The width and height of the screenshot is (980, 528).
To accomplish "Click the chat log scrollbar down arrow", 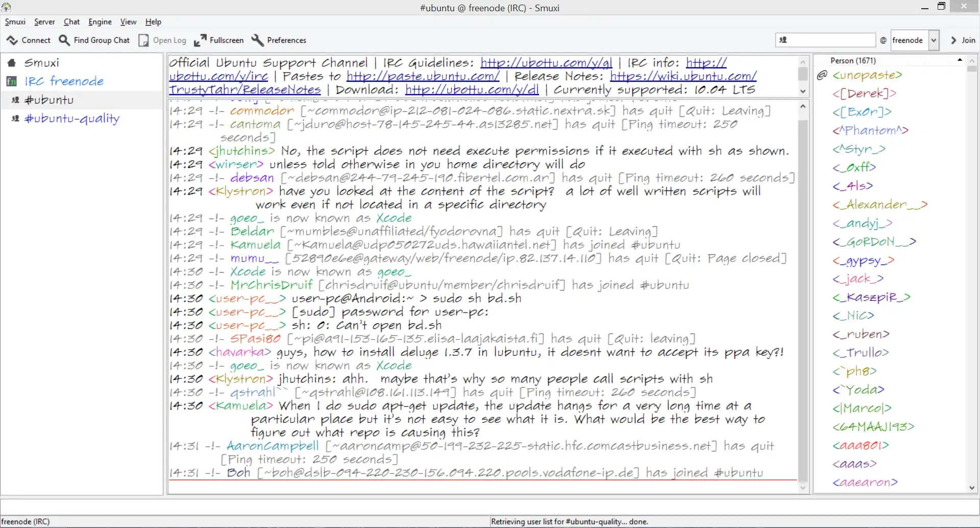I will pos(803,488).
